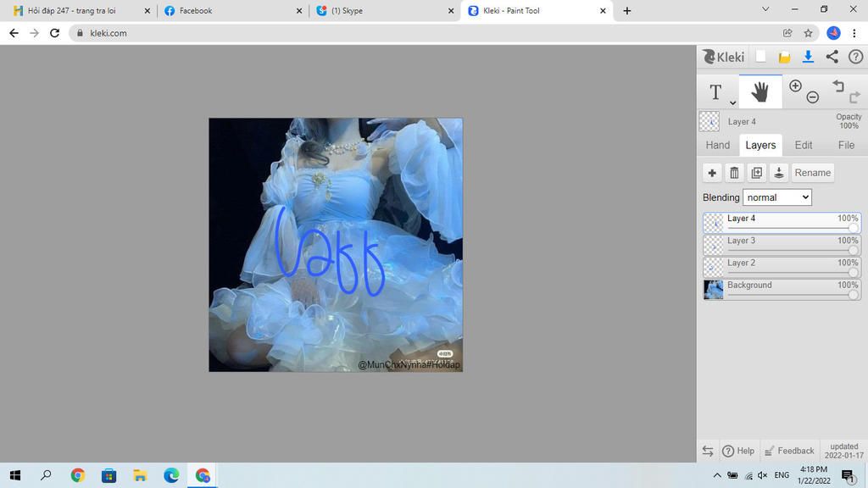Click the current layer preview thumbnail
868x488 pixels.
pyautogui.click(x=709, y=122)
